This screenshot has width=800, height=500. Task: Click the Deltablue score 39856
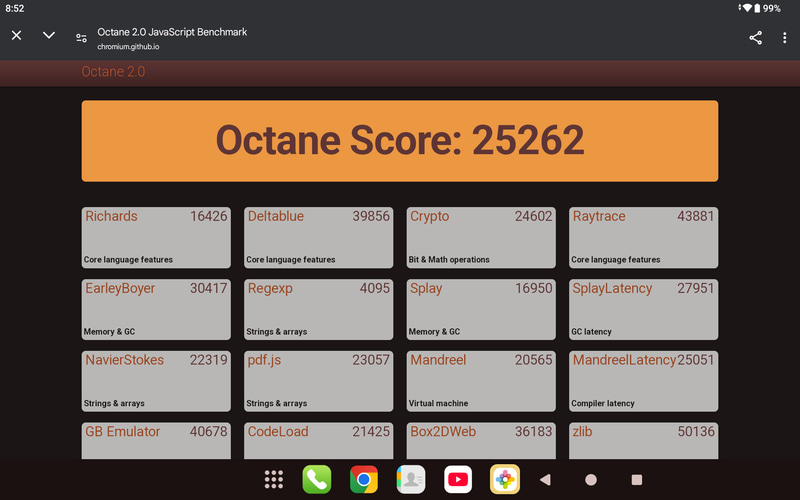click(371, 216)
